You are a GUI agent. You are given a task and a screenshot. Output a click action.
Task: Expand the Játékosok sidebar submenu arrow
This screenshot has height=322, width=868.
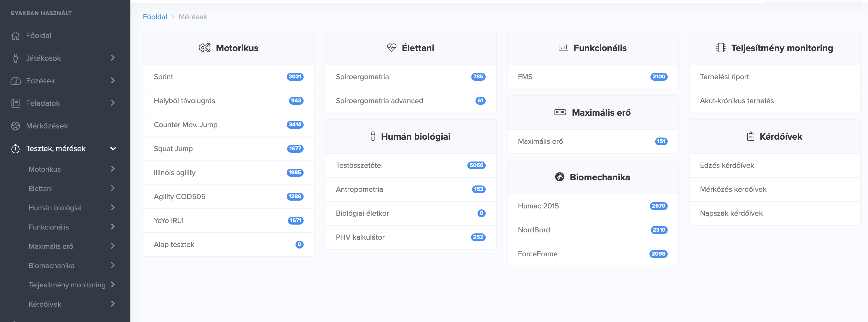pos(113,58)
